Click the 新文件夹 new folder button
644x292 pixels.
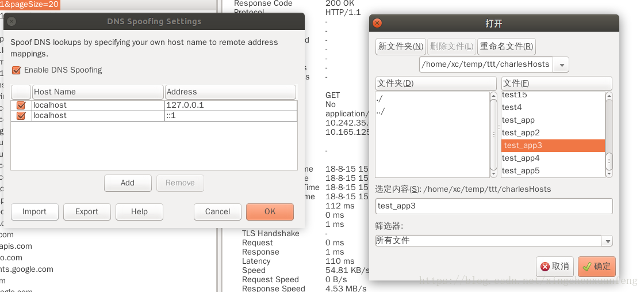pyautogui.click(x=401, y=47)
